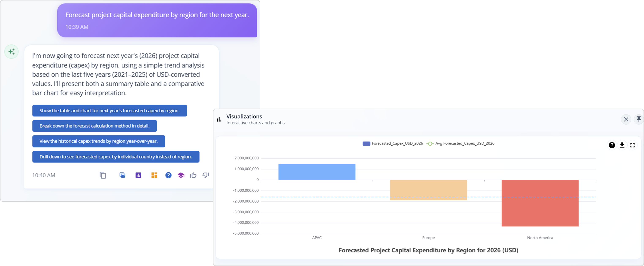The height and width of the screenshot is (266, 644).
Task: Click the North America red bar
Action: [x=540, y=203]
